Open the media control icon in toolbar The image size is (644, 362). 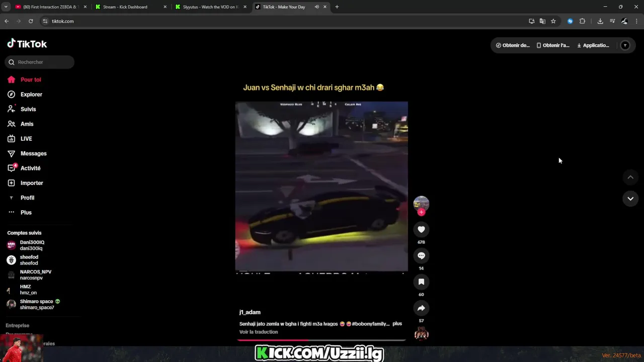612,21
